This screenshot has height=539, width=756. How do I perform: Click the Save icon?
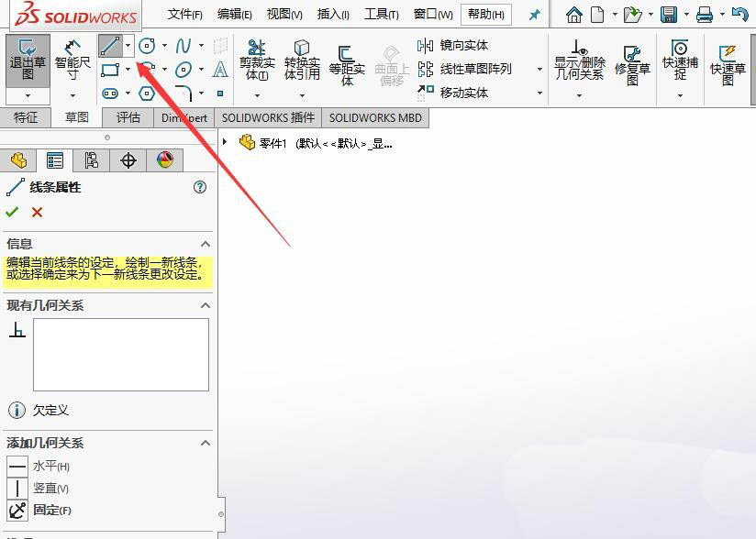pos(669,15)
